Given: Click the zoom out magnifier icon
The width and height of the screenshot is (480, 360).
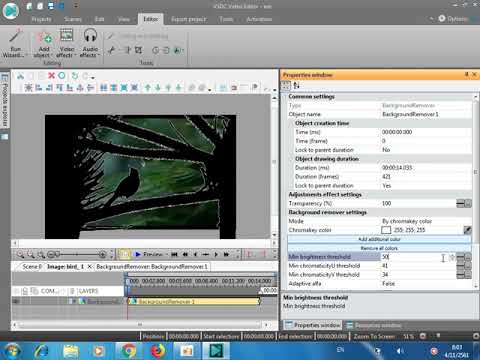Looking at the screenshot, I should click(31, 255).
